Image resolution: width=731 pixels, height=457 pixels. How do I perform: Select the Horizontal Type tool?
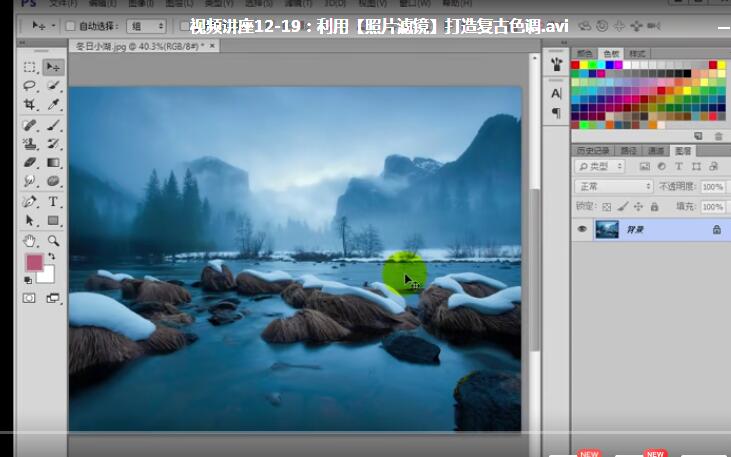53,202
